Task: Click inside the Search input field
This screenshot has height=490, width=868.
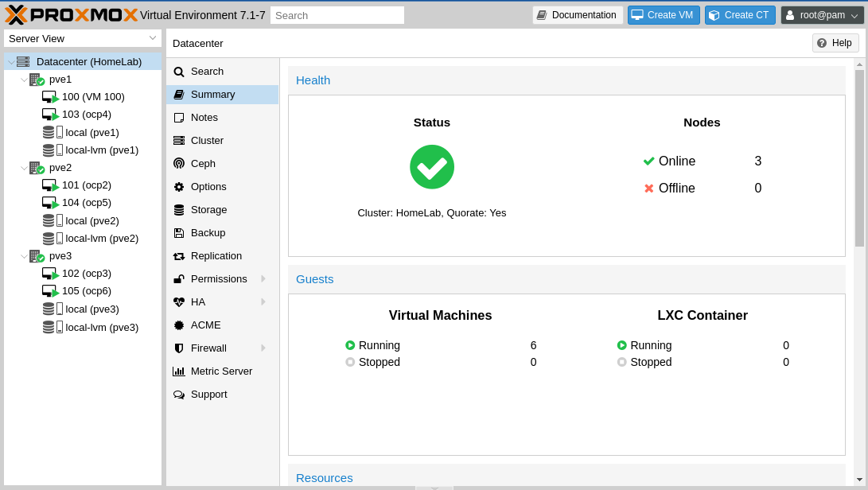Action: click(337, 14)
